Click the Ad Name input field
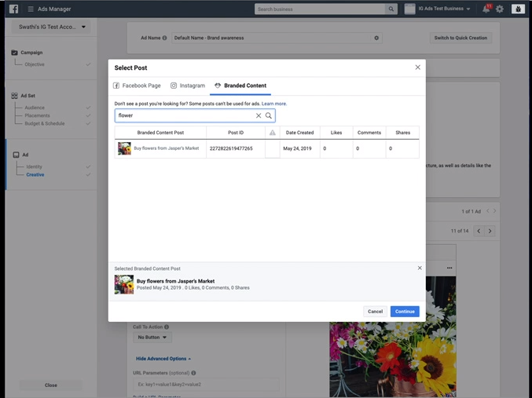This screenshot has height=398, width=532. coord(271,38)
